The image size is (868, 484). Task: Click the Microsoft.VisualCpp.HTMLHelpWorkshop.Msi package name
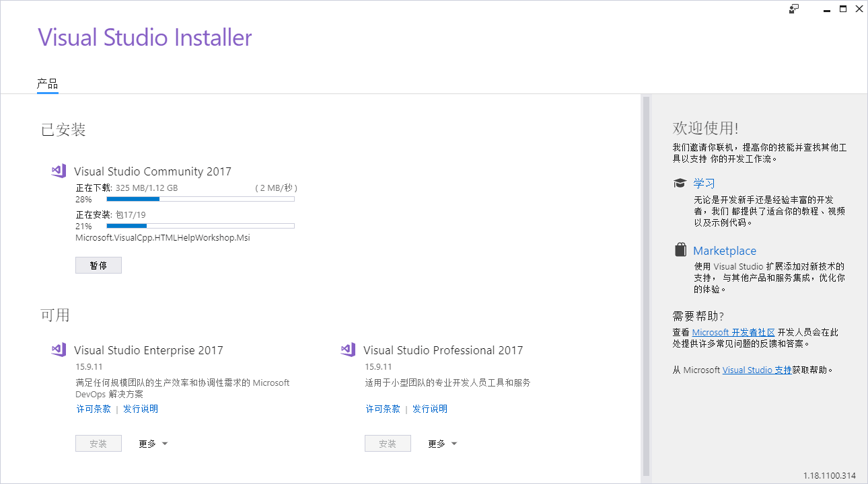163,237
